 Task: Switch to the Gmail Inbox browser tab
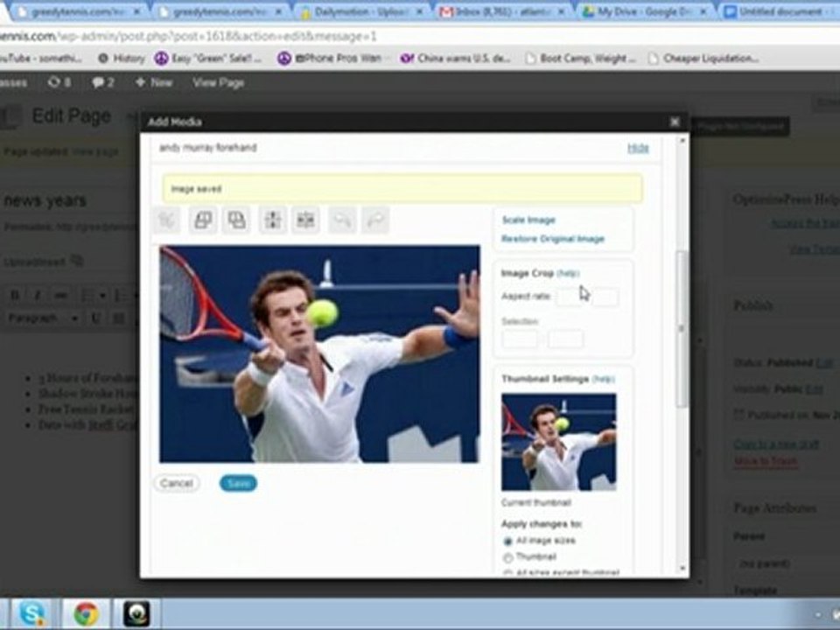500,11
